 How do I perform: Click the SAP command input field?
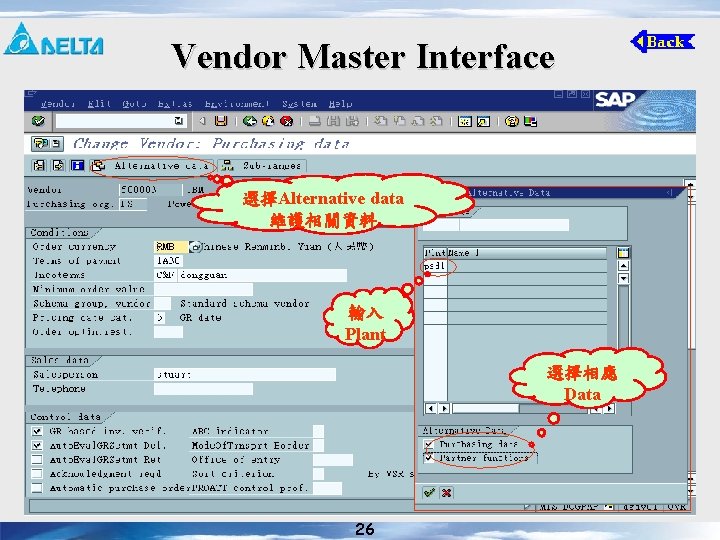click(x=115, y=121)
